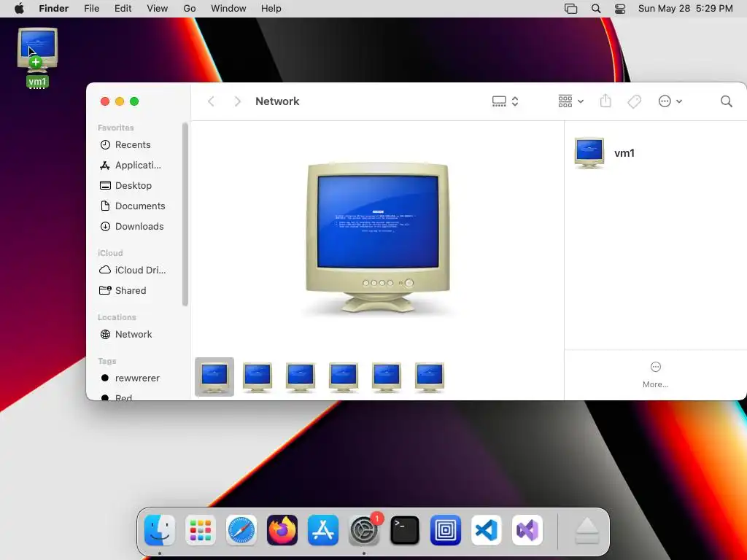Open the Action ellipsis menu
747x560 pixels.
[x=670, y=101]
